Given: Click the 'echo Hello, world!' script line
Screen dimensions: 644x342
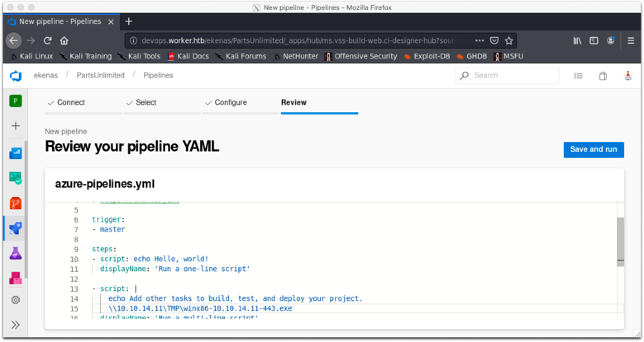Looking at the screenshot, I should coord(150,259).
